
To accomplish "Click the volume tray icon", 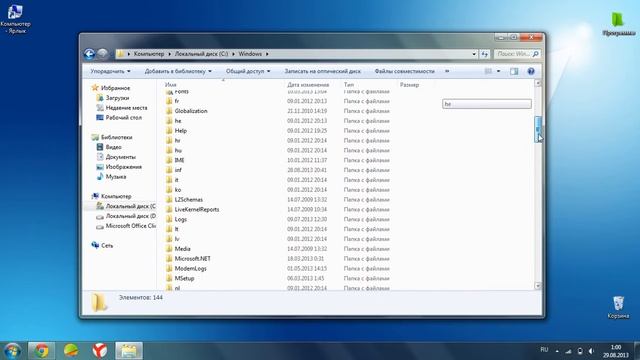I will tap(591, 351).
